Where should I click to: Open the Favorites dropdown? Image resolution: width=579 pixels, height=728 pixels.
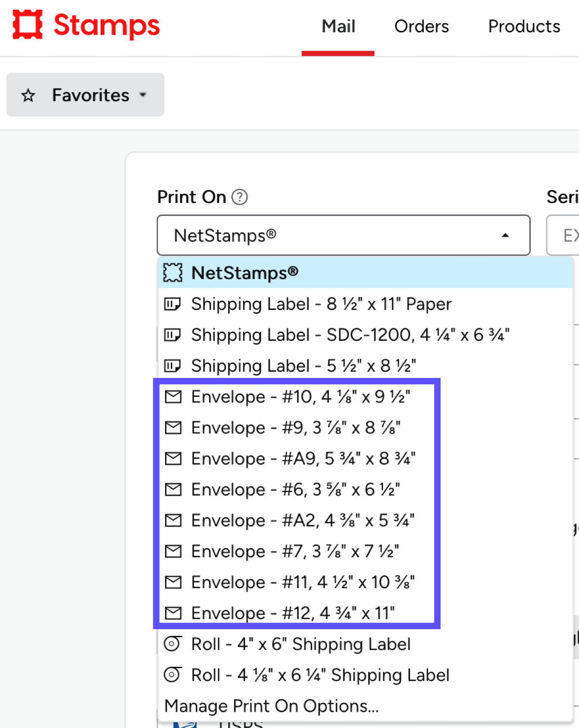click(x=85, y=95)
